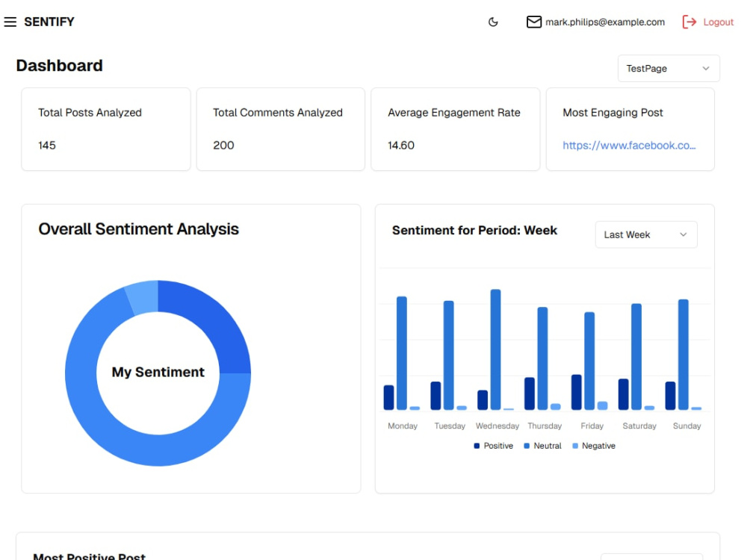
Task: Open the TestPage page dropdown
Action: click(x=669, y=69)
